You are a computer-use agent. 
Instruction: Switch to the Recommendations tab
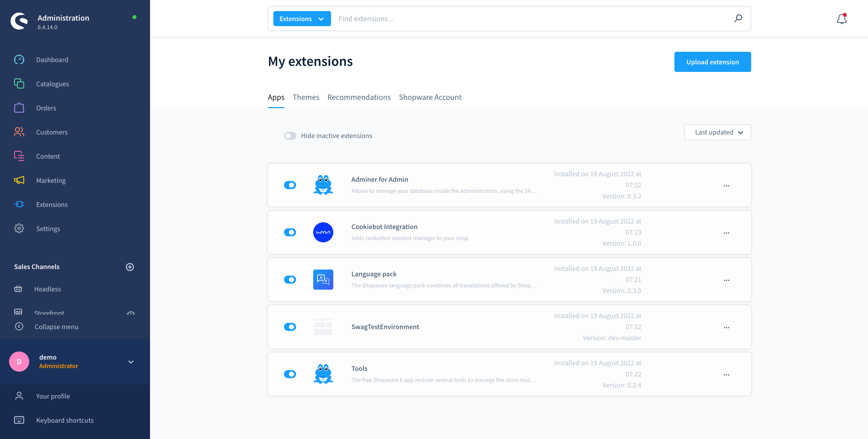pyautogui.click(x=359, y=97)
